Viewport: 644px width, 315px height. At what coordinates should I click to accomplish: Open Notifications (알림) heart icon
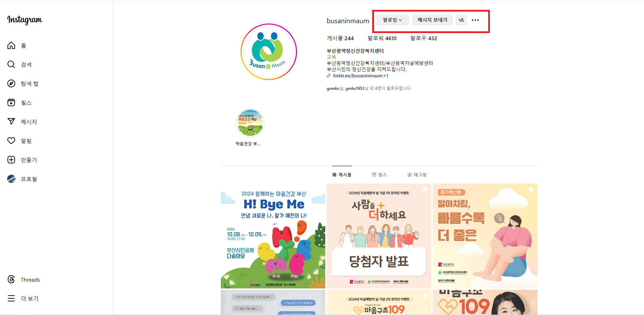click(x=12, y=141)
